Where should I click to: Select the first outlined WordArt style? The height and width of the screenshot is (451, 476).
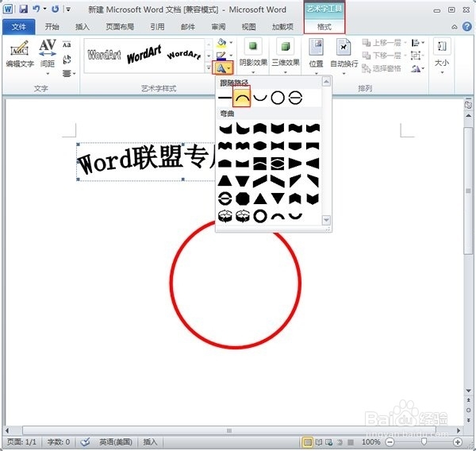coord(104,55)
